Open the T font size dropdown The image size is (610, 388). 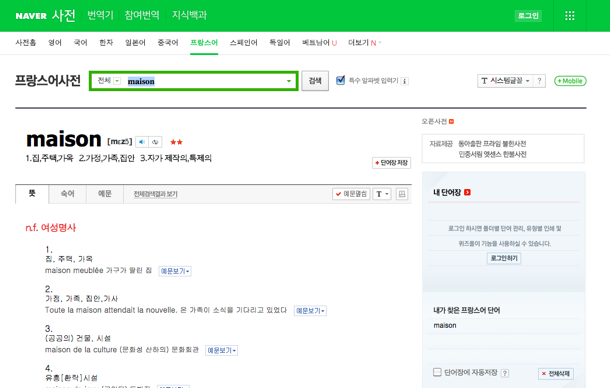pos(382,194)
